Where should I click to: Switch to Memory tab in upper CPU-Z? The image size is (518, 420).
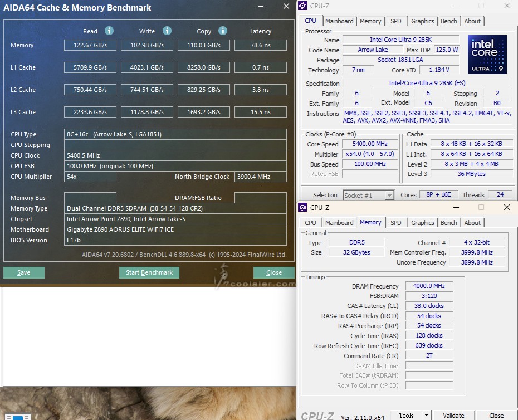tap(370, 21)
